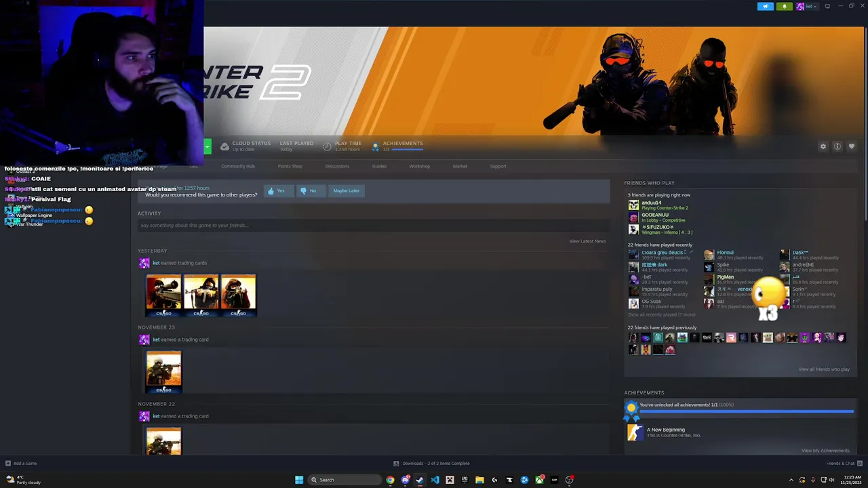Open the Discussions tab
Screen dimensions: 868x488
[337, 166]
